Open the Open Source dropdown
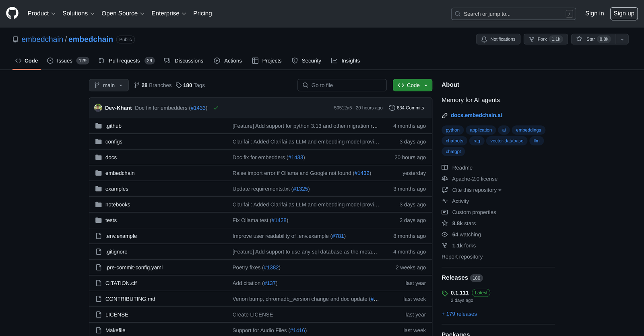Screen dimensions: 644x336 pos(123,13)
